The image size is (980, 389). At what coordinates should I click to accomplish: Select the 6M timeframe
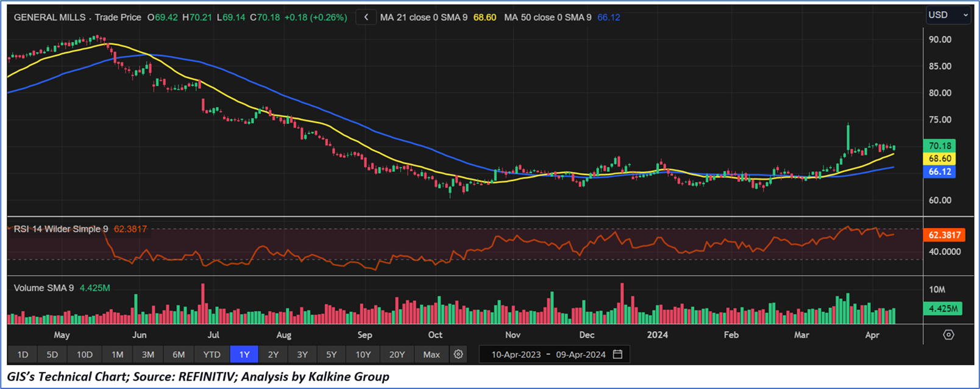179,354
